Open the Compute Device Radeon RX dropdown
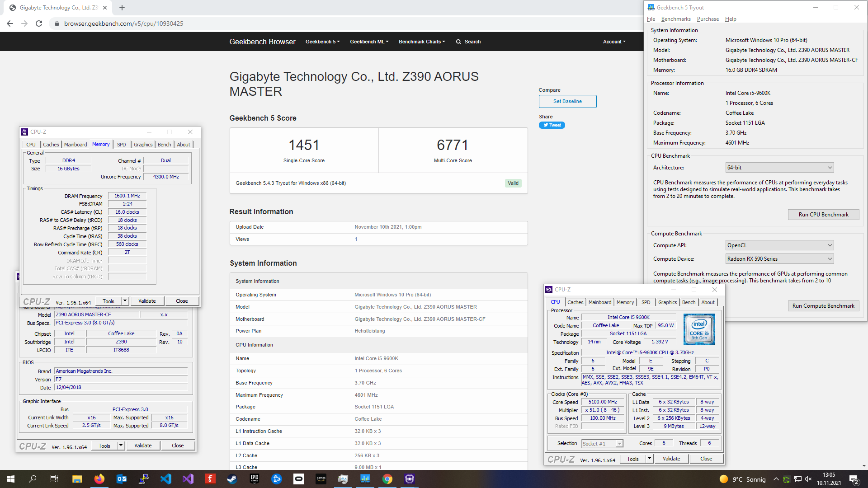868x488 pixels. 779,259
